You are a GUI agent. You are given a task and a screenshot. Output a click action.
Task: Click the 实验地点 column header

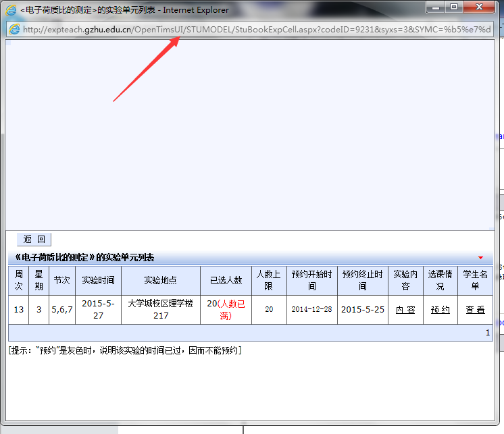(161, 280)
